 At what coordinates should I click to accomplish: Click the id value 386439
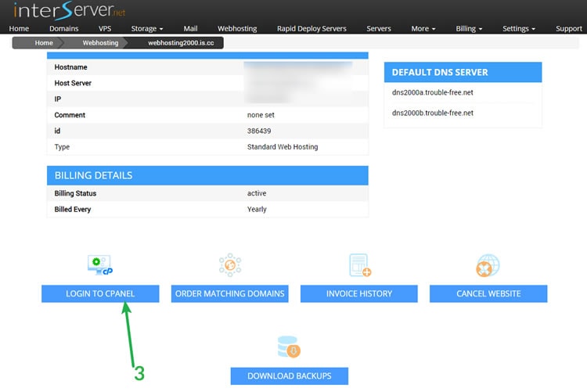[259, 131]
